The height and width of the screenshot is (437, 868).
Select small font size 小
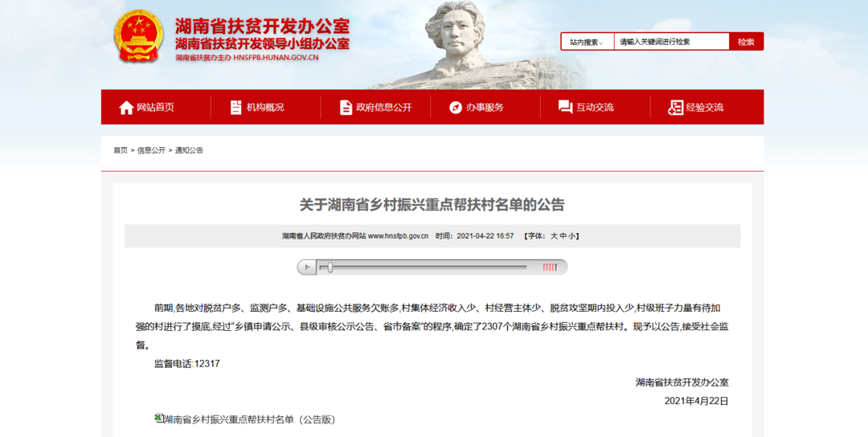coord(572,236)
